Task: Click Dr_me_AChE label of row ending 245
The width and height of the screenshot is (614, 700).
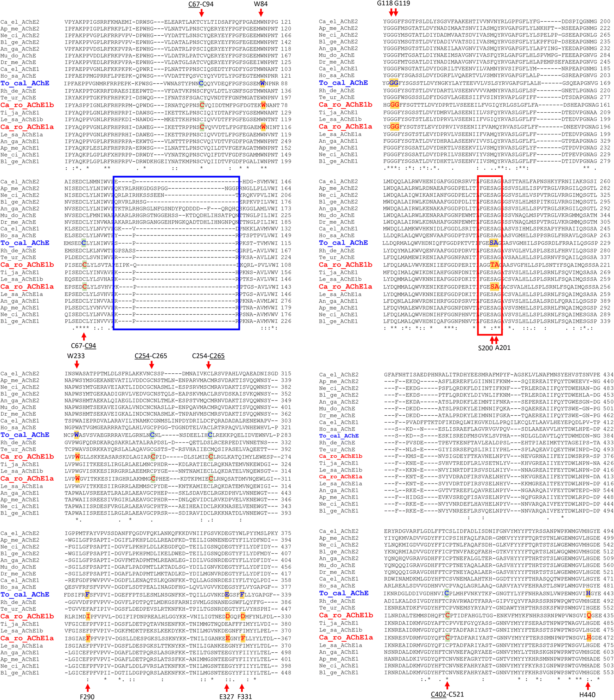Action: tap(337, 62)
